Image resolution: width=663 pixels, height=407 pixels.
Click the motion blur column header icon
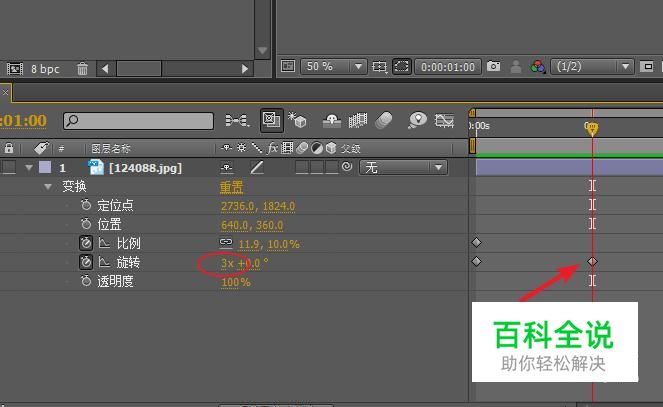(302, 148)
